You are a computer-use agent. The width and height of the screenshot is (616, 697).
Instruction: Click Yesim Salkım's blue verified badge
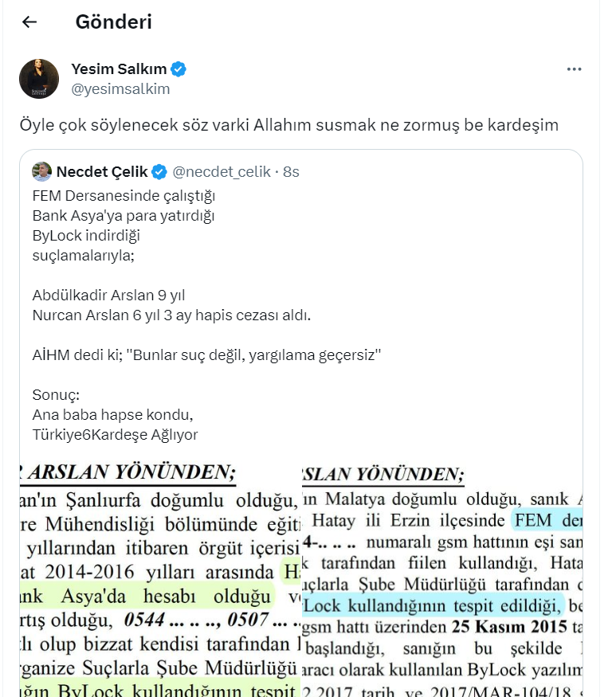[179, 69]
